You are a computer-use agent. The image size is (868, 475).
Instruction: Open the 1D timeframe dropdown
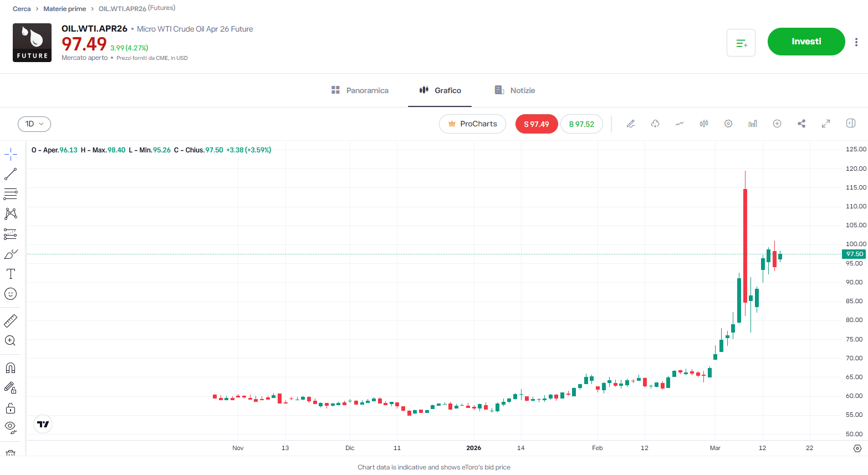tap(34, 124)
